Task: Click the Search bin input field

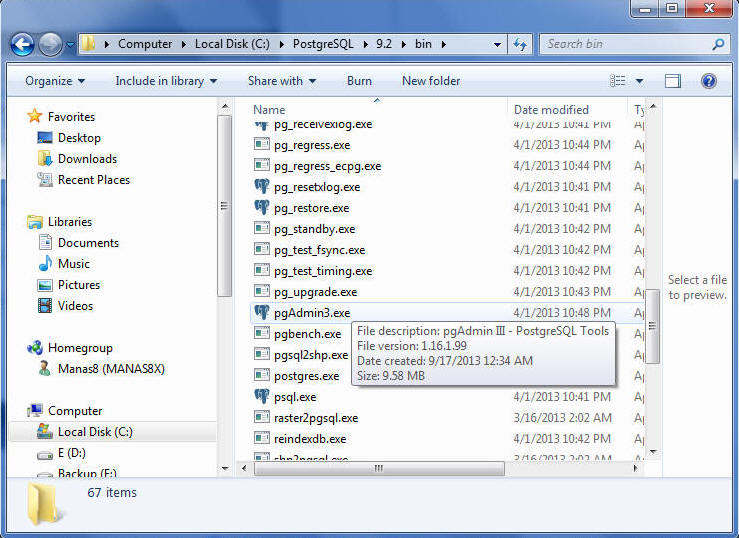Action: coord(625,44)
